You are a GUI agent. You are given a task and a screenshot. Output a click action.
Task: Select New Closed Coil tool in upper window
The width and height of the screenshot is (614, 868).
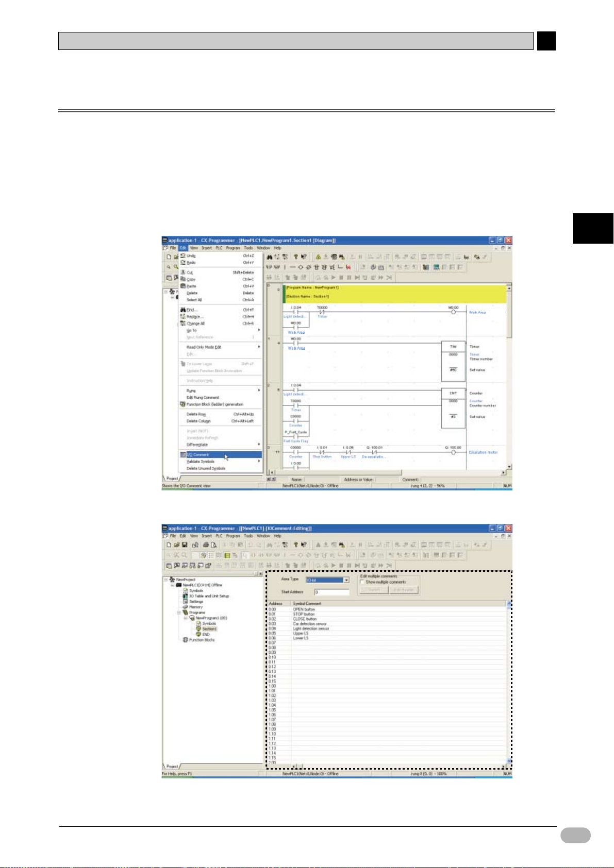[308, 267]
